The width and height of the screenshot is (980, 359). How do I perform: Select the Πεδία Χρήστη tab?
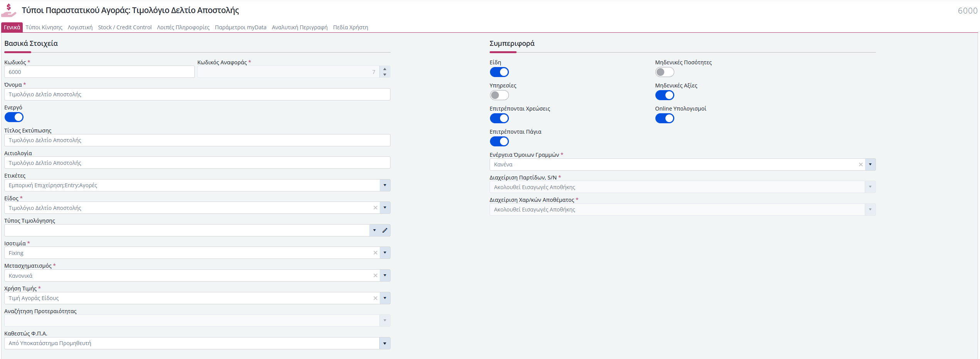pyautogui.click(x=350, y=27)
